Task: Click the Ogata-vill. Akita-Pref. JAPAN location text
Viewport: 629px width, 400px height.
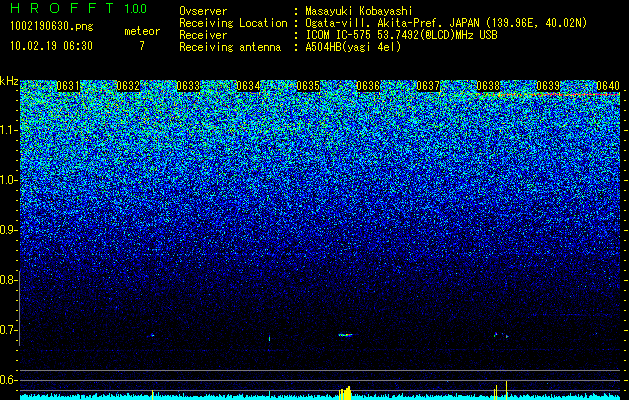Action: (x=446, y=23)
